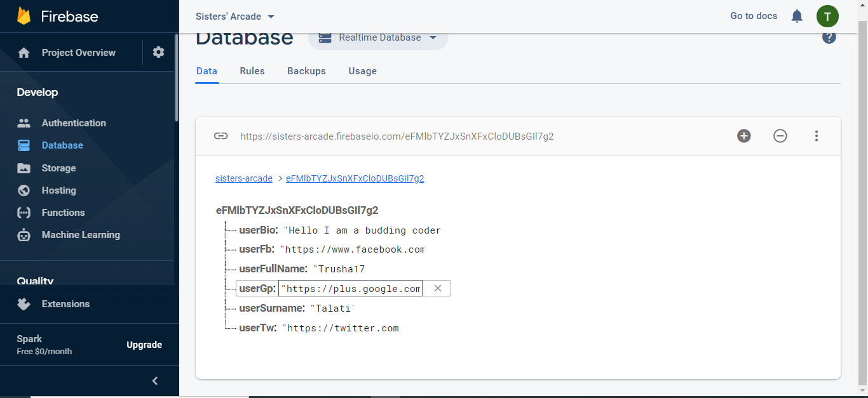Open Machine Learning section

(x=81, y=235)
